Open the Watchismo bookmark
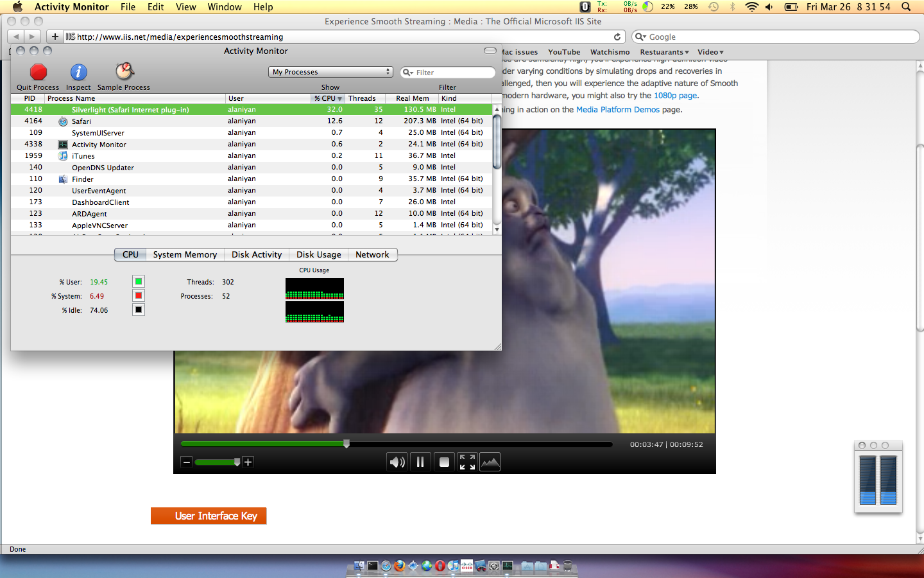Image resolution: width=924 pixels, height=578 pixels. pos(610,52)
